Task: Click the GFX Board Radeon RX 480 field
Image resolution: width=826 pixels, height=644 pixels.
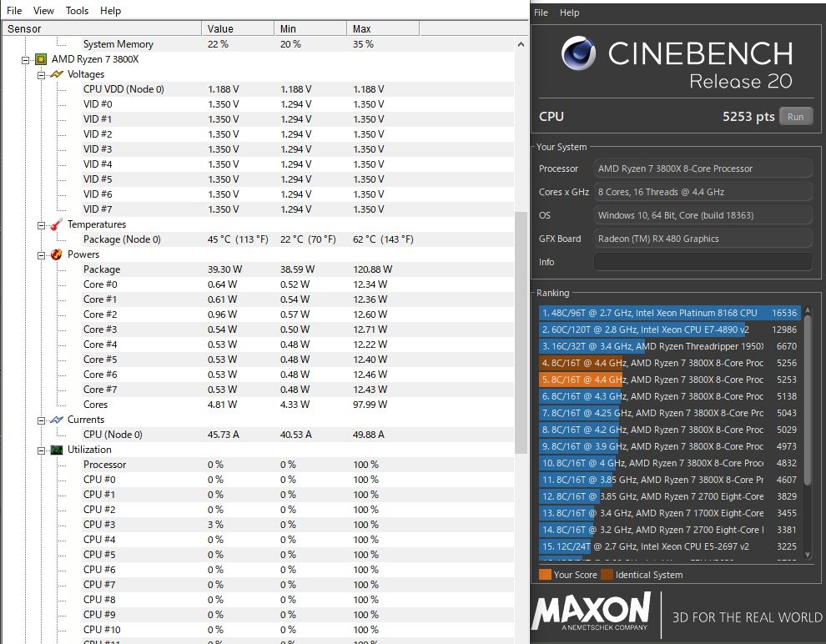Action: point(703,239)
